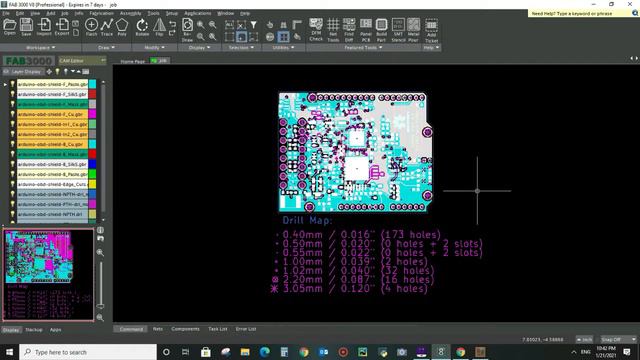
Task: Open the Find Diff tool
Action: 349,30
